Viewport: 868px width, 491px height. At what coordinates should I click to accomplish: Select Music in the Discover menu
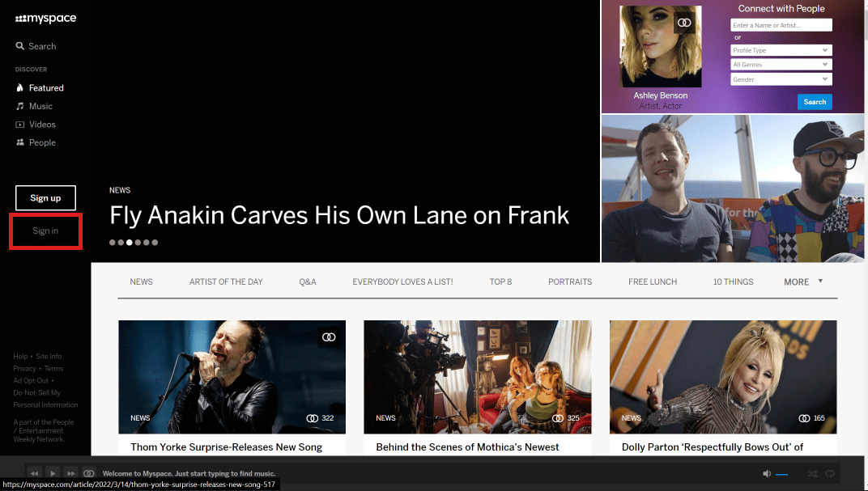40,106
